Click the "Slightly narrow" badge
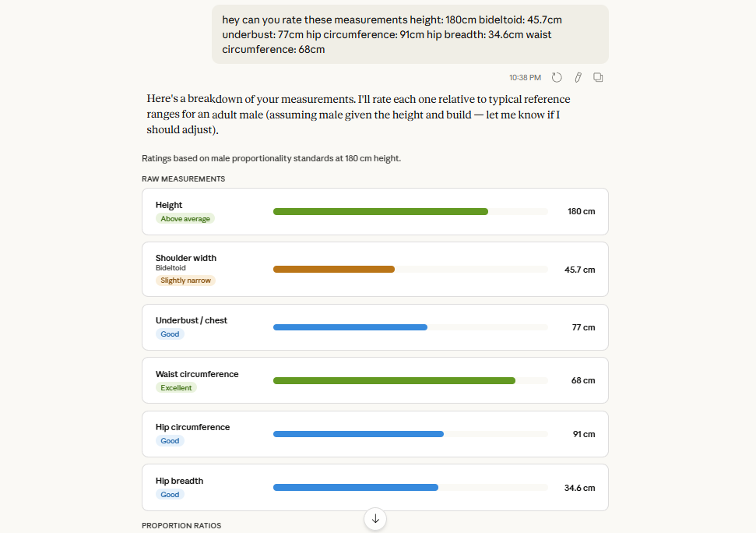Screen dimensions: 756x533 (185, 281)
